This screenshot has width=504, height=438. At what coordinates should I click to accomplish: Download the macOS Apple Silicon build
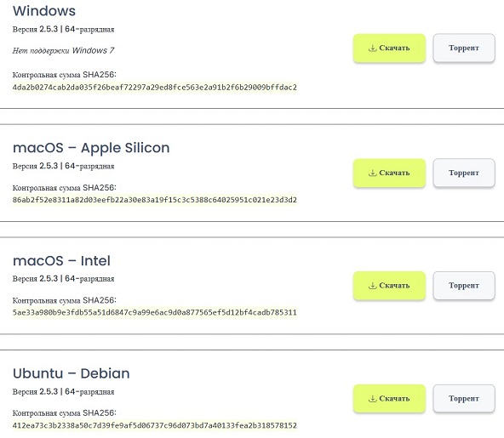coord(389,173)
